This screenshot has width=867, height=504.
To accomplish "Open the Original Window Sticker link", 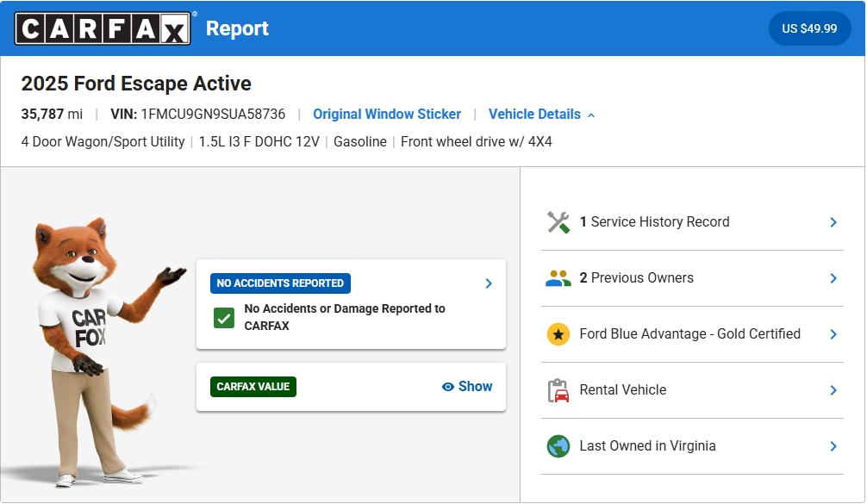I will pos(387,115).
